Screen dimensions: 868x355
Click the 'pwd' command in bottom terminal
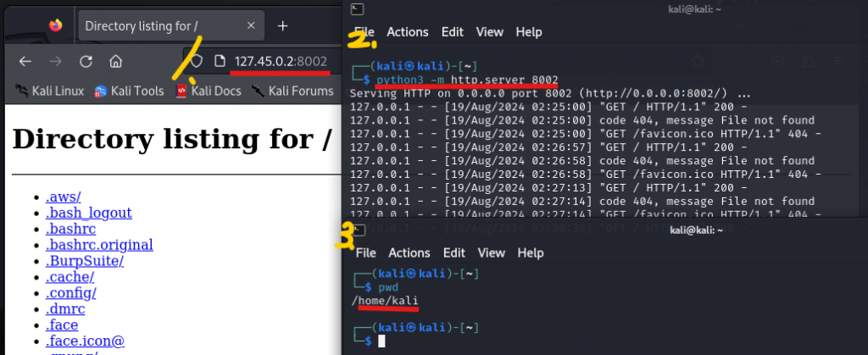388,287
